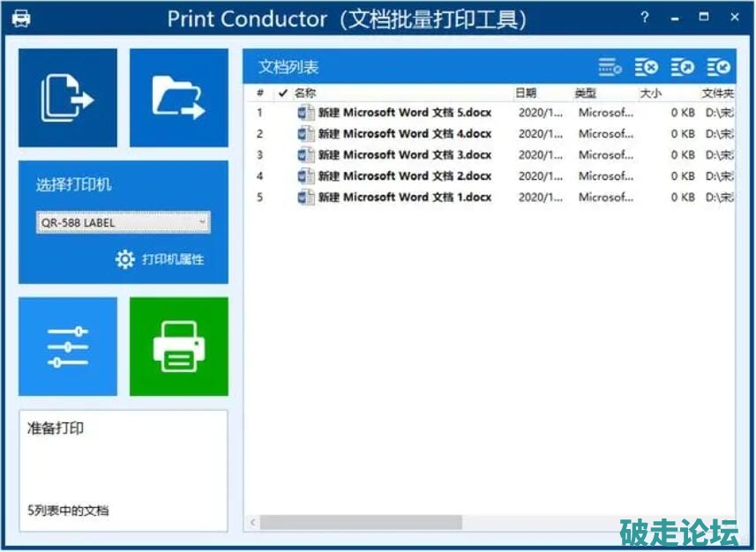Open help via the question mark icon

coord(646,17)
